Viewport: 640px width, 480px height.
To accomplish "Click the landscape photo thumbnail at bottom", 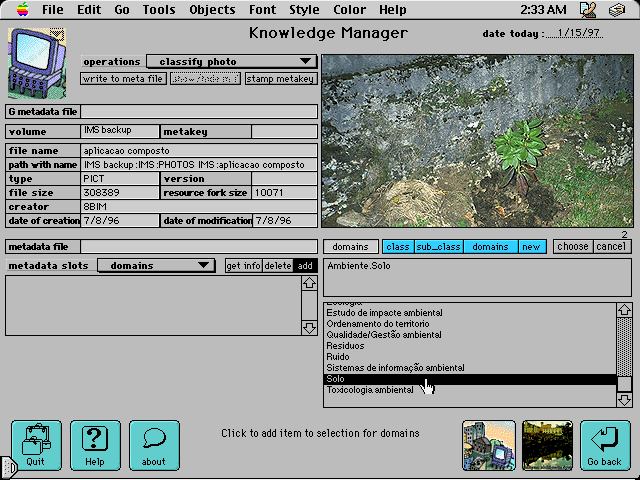I will (x=547, y=445).
